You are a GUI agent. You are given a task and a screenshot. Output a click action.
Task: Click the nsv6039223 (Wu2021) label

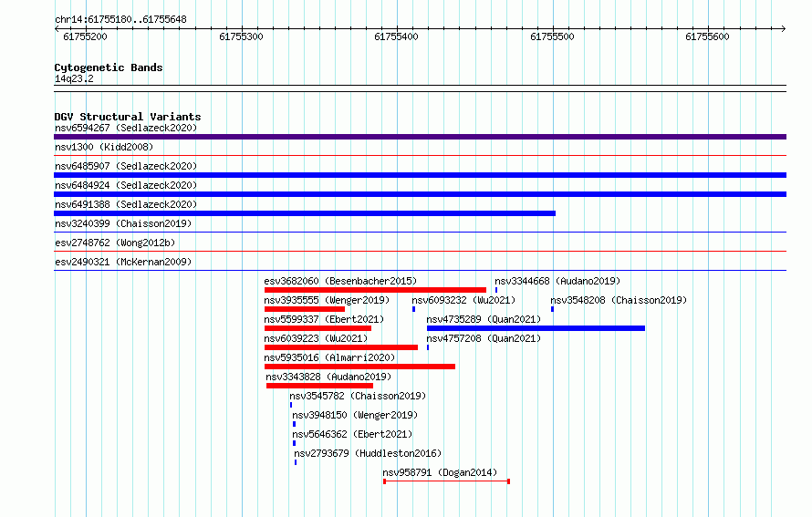click(316, 338)
